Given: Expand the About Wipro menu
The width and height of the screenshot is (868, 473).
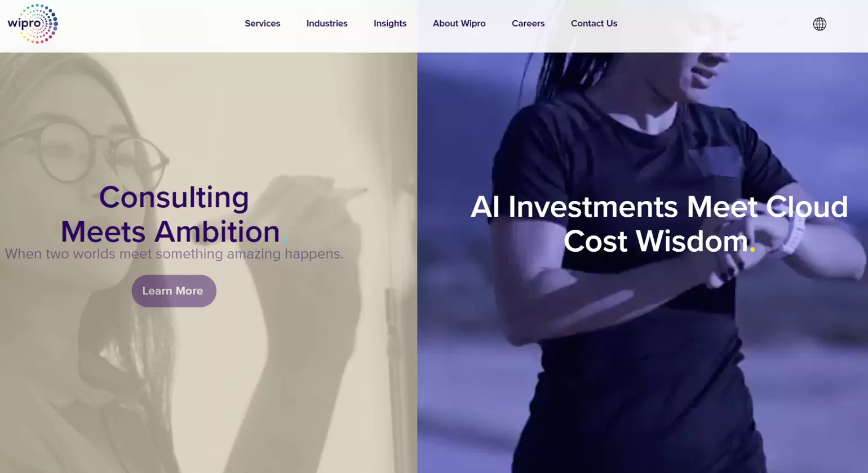Looking at the screenshot, I should coord(459,24).
